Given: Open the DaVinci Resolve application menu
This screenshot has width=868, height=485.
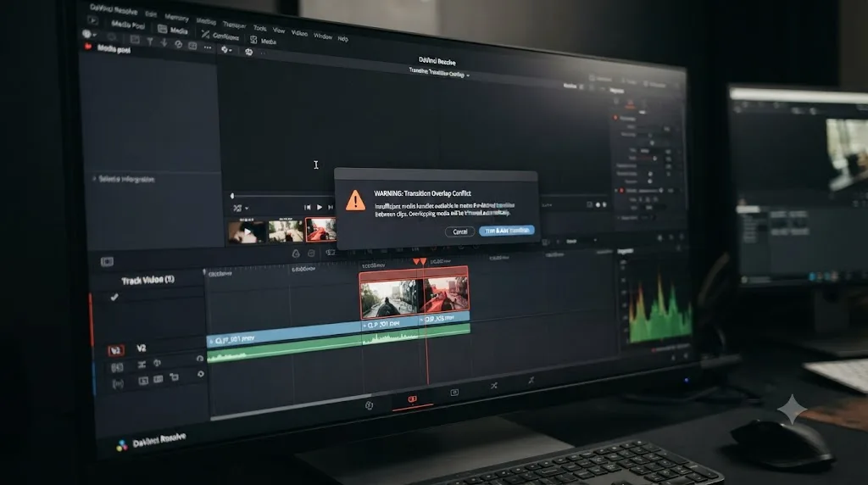Looking at the screenshot, I should 113,9.
